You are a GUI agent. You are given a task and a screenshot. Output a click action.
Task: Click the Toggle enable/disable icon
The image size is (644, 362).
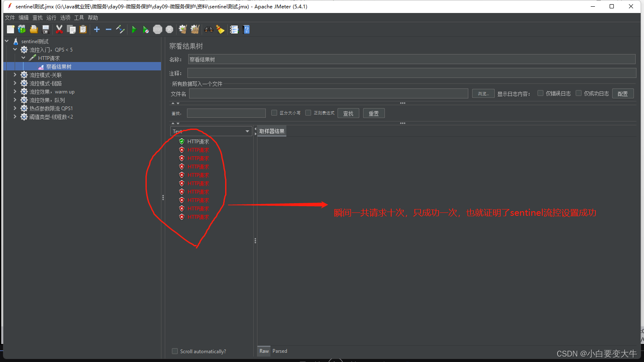pos(120,29)
